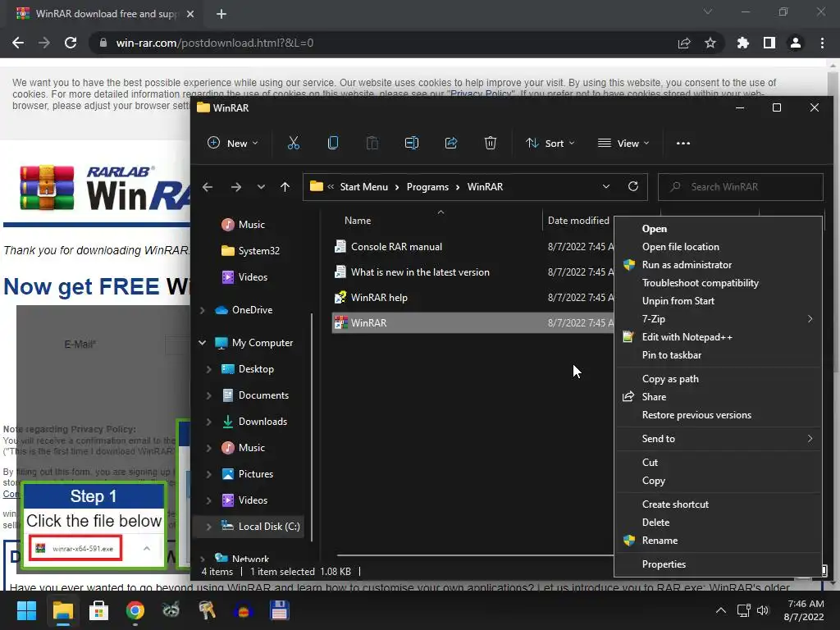840x630 pixels.
Task: Open the New dropdown in Explorer
Action: [x=232, y=143]
